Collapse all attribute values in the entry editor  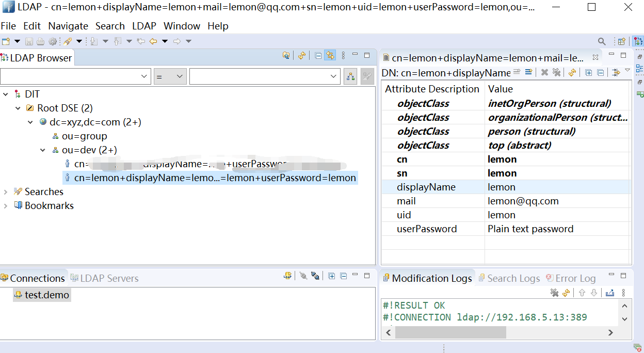[x=600, y=72]
